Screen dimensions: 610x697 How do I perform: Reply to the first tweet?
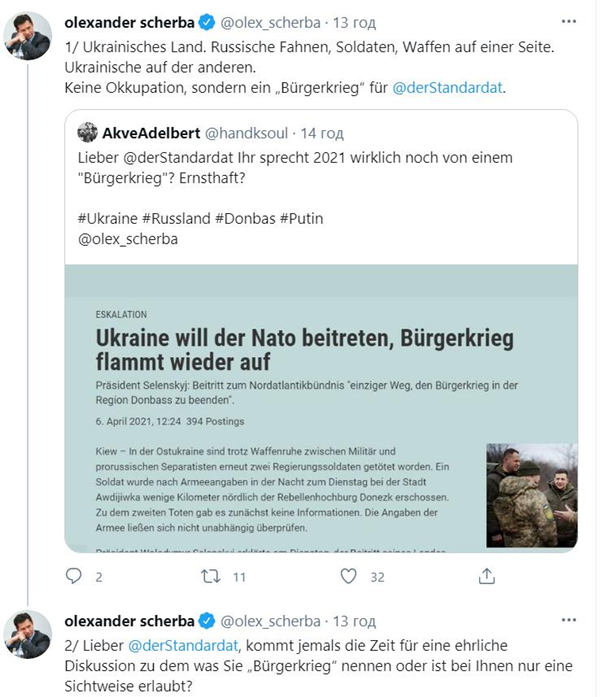[x=73, y=576]
